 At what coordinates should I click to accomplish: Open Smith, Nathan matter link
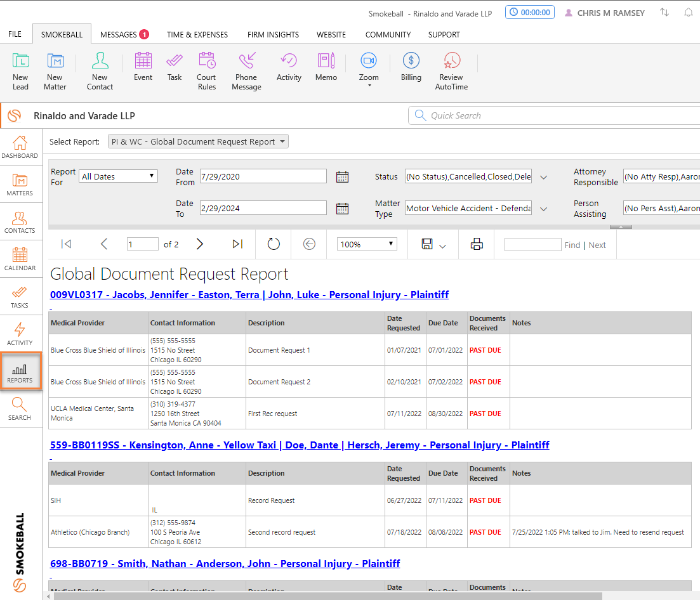click(225, 563)
